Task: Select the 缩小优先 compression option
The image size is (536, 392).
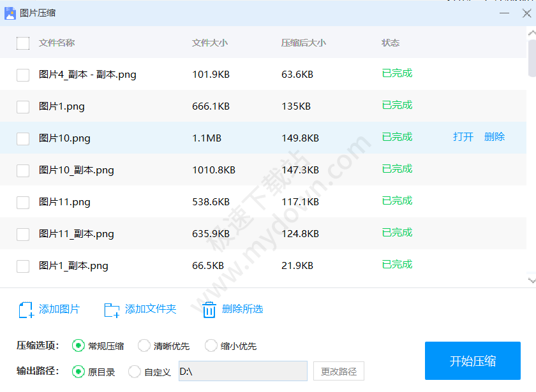Action: click(211, 346)
